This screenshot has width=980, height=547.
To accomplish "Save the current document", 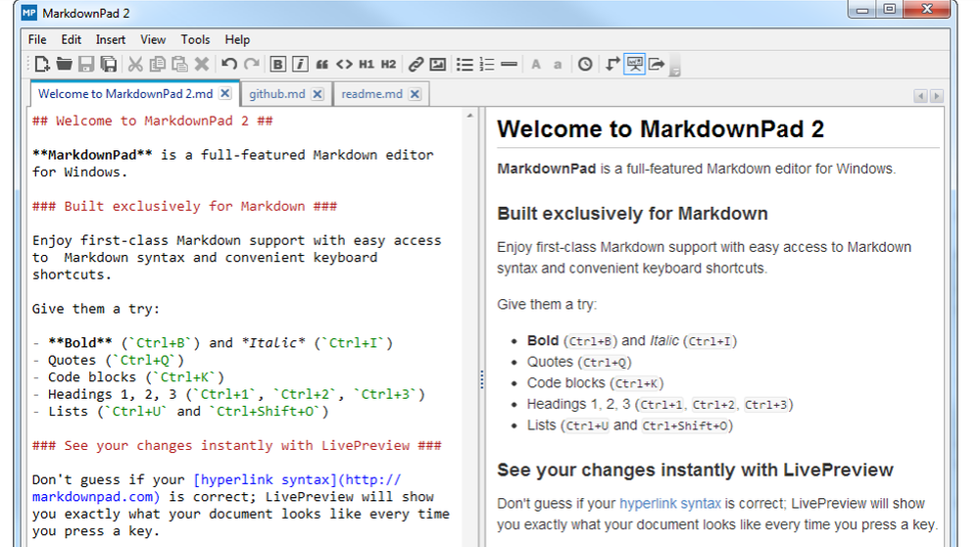I will point(86,64).
